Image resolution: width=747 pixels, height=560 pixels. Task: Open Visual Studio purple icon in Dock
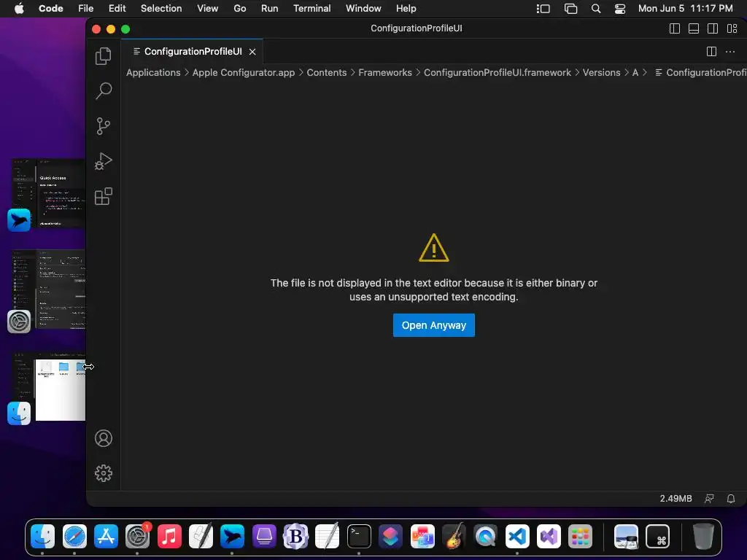click(x=549, y=537)
